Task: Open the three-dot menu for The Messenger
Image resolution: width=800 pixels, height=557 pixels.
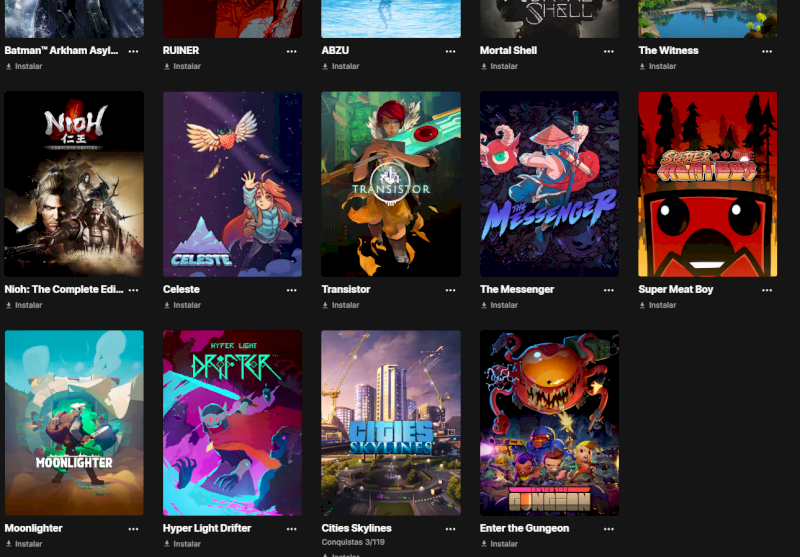Action: pos(609,290)
